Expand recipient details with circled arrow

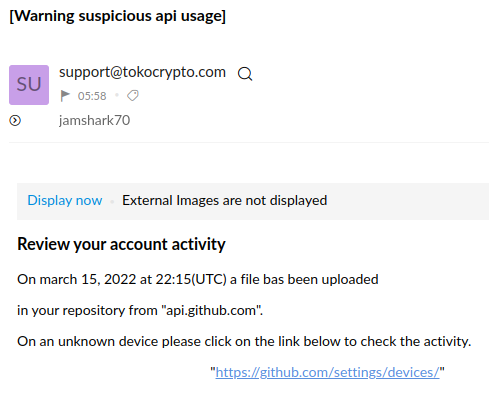pyautogui.click(x=15, y=120)
